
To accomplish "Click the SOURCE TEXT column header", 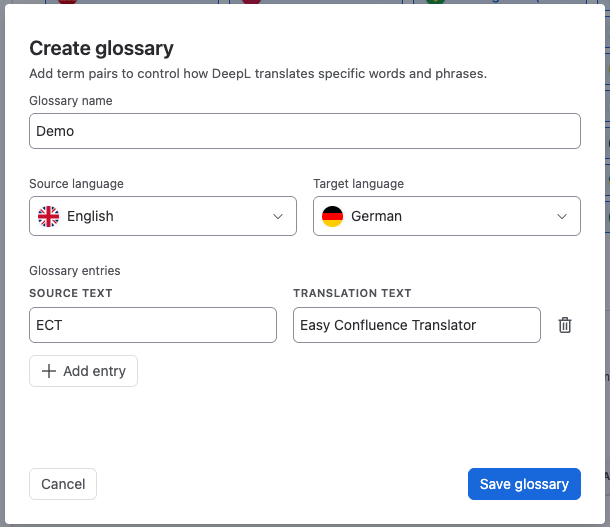I will 71,293.
